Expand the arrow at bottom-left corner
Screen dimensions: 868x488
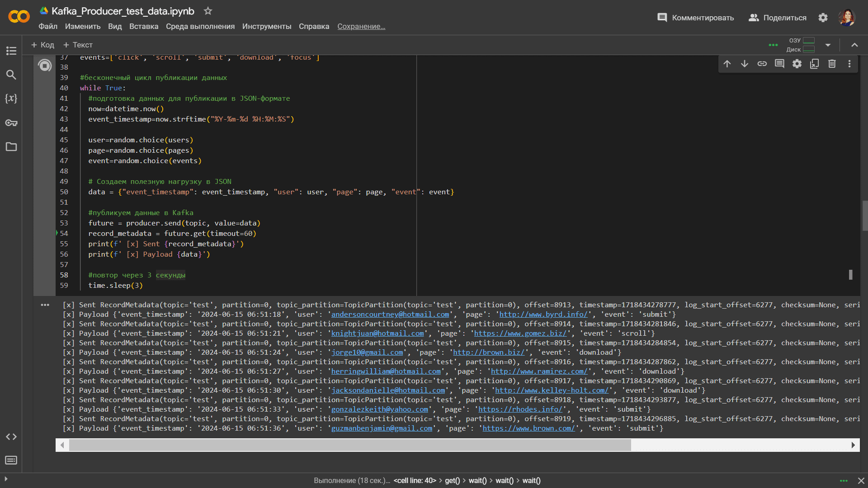tap(6, 479)
